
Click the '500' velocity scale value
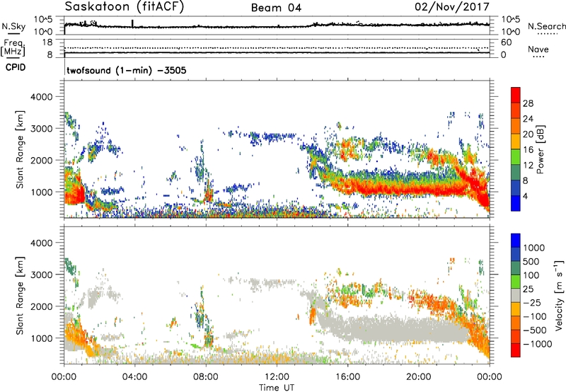[531, 261]
